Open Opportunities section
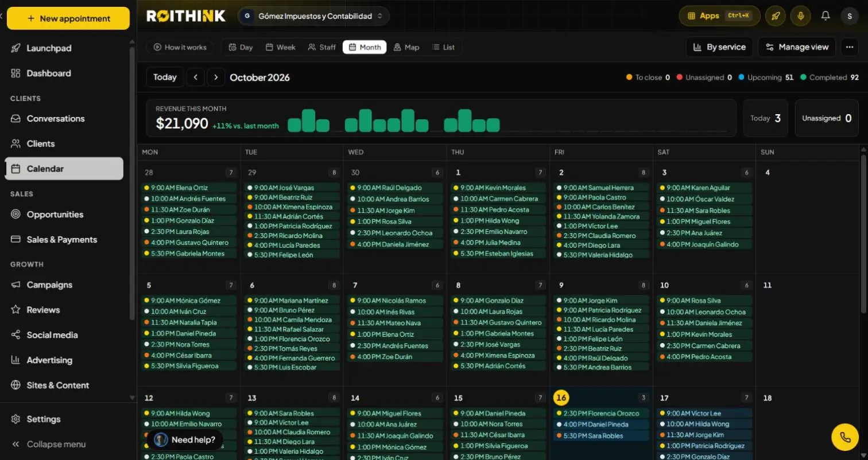868x460 pixels. 64,215
